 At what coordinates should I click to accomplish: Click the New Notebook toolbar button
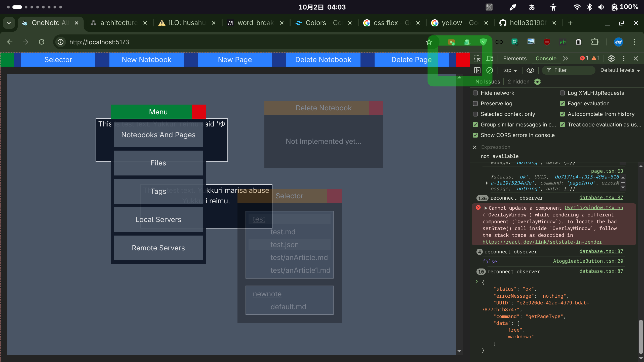tap(146, 60)
